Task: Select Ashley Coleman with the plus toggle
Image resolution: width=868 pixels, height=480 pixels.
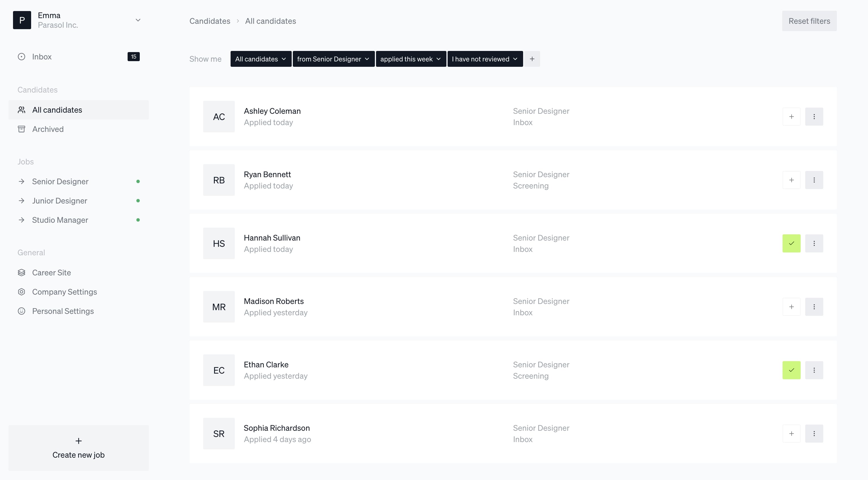Action: point(792,117)
